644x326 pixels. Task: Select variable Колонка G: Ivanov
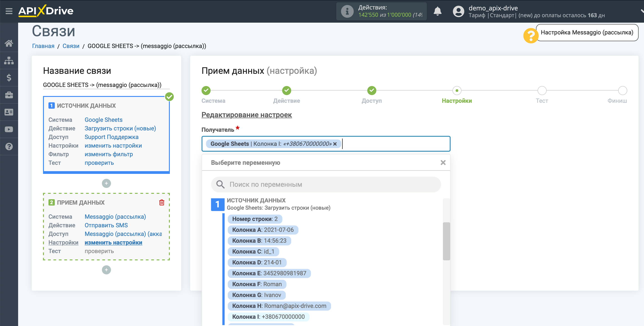(x=257, y=295)
